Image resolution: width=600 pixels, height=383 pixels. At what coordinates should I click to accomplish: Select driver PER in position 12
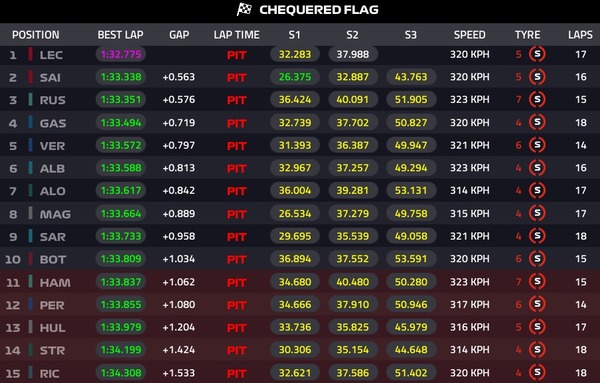(52, 305)
